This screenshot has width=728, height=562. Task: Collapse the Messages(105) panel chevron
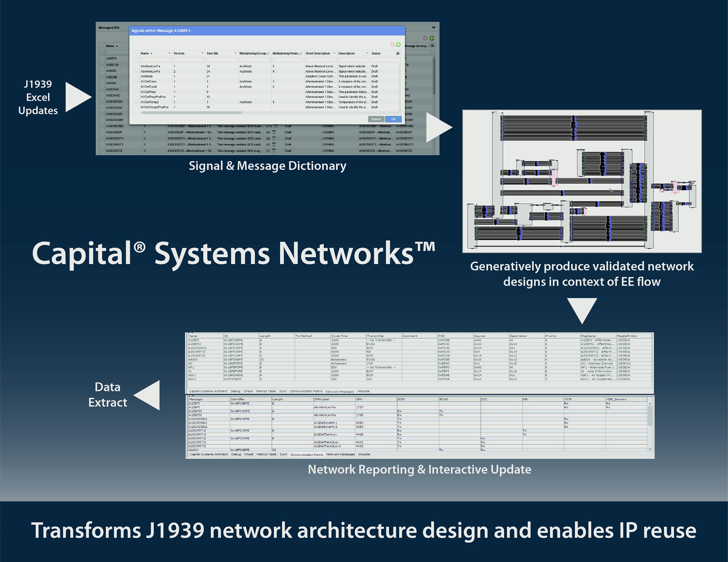tap(433, 28)
